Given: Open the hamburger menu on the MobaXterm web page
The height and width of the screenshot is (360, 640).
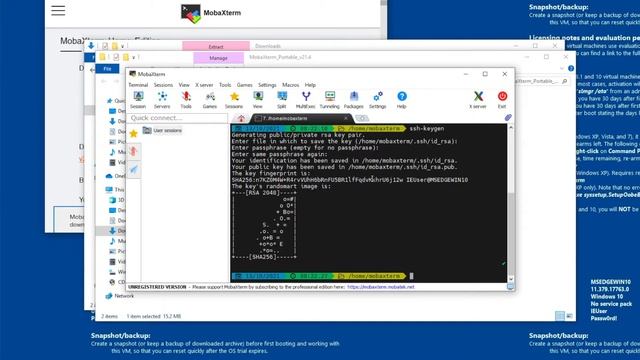Looking at the screenshot, I should tap(58, 11).
